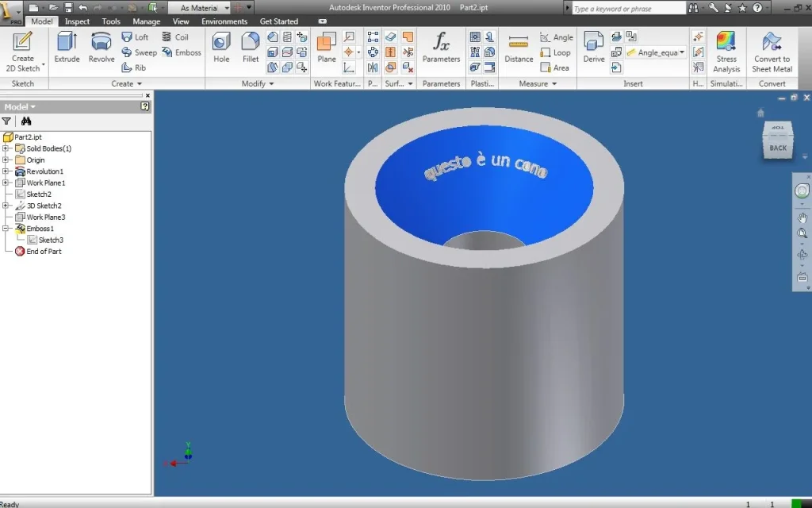The height and width of the screenshot is (508, 812).
Task: Click the Home view icon above ViewCube
Action: pos(760,113)
